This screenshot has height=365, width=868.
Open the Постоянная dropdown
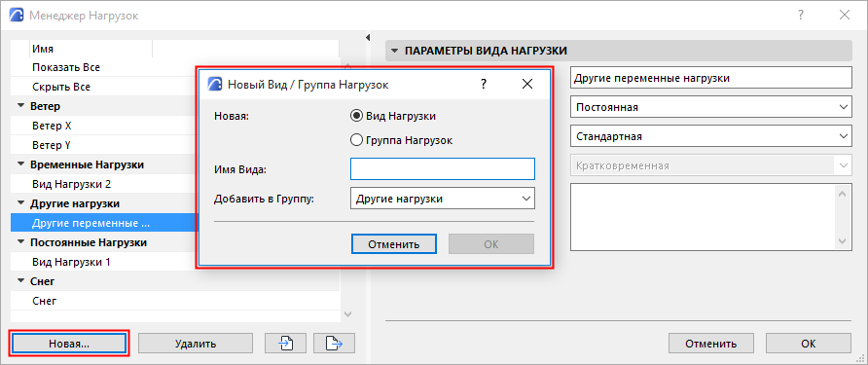[710, 107]
